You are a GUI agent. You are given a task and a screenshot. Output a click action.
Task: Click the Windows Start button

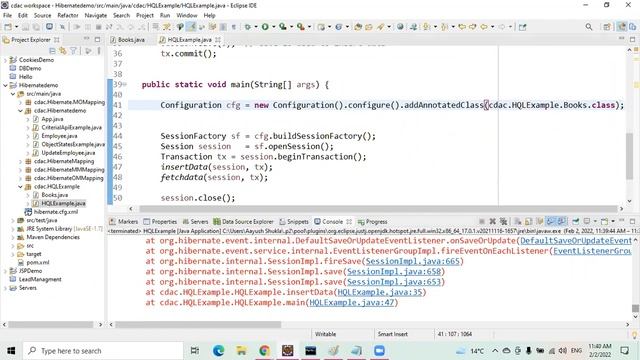click(x=11, y=351)
